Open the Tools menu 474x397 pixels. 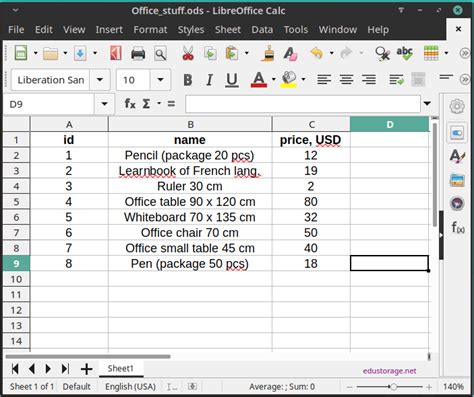[x=296, y=30]
